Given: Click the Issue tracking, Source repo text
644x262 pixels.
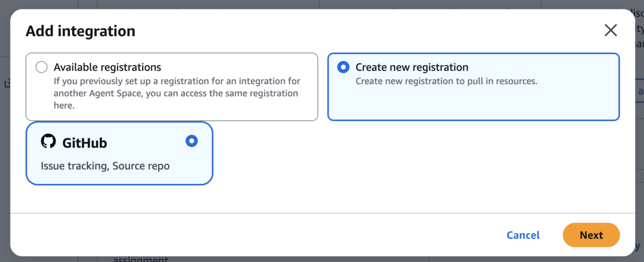Looking at the screenshot, I should click(105, 166).
